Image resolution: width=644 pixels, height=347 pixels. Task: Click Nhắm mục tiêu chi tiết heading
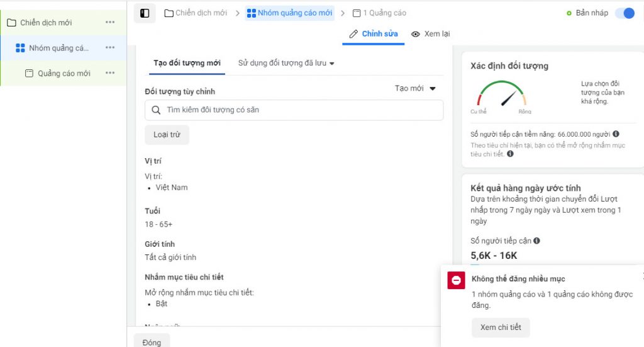(184, 277)
